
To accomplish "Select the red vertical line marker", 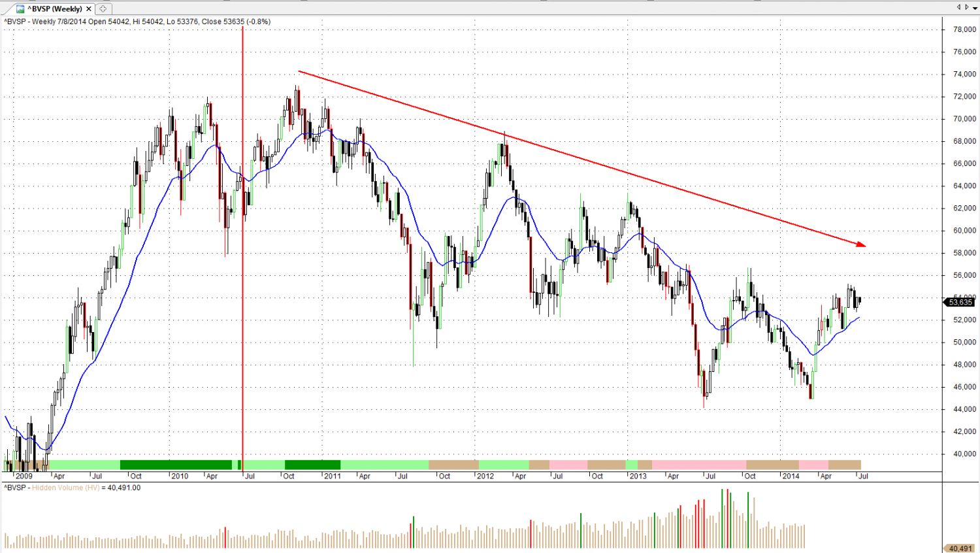I will [243, 261].
